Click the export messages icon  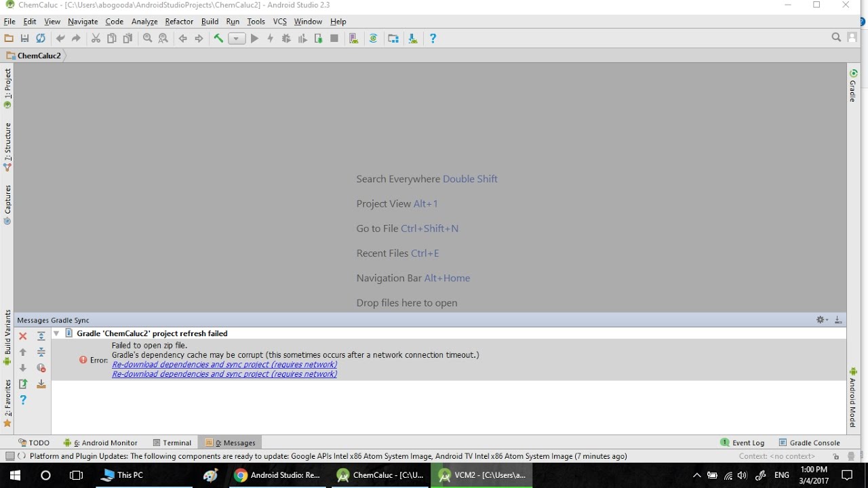pyautogui.click(x=23, y=384)
